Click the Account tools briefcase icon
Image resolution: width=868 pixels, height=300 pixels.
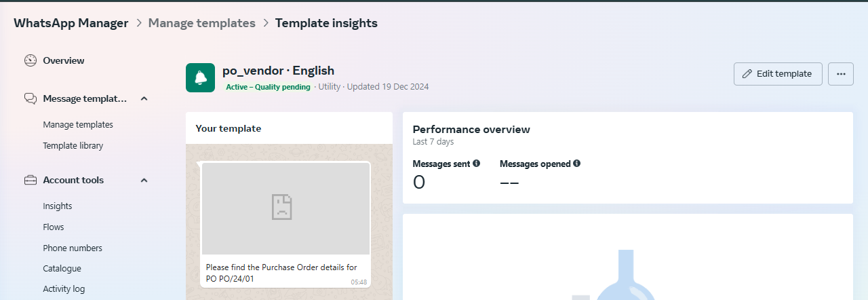(x=30, y=180)
